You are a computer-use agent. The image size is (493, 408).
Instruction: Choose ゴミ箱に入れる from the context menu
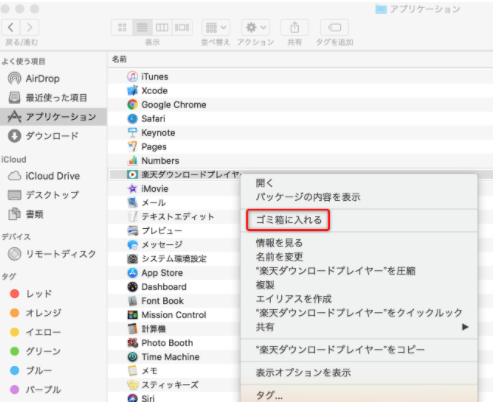(x=288, y=220)
